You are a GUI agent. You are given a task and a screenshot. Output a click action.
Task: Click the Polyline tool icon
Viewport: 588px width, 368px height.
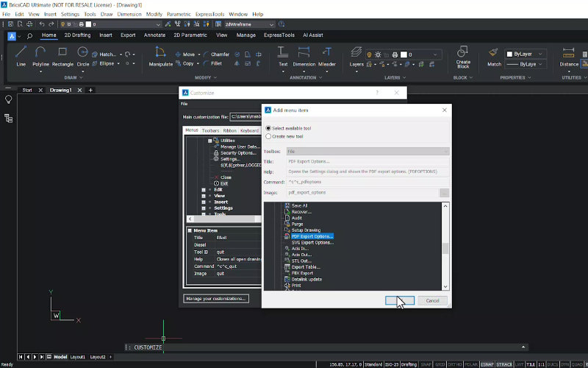pyautogui.click(x=40, y=54)
